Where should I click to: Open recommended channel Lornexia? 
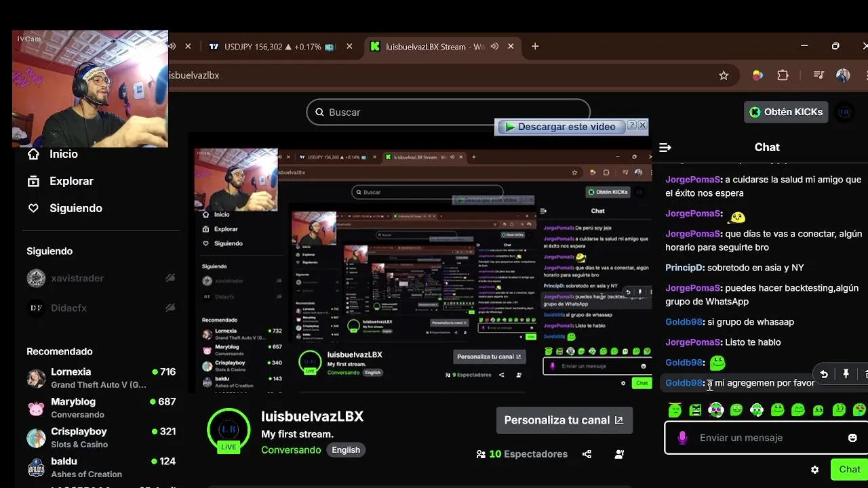(102, 378)
